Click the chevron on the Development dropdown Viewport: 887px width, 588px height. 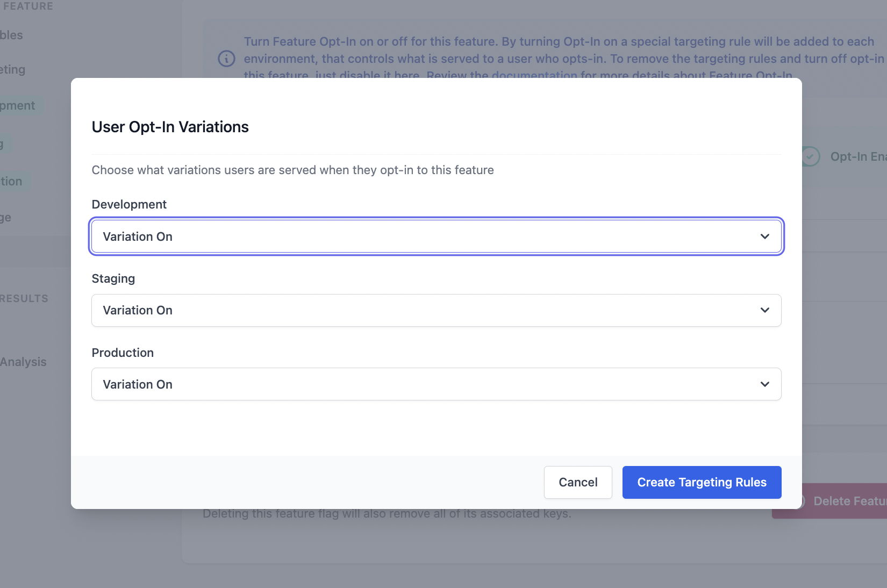[x=765, y=236]
